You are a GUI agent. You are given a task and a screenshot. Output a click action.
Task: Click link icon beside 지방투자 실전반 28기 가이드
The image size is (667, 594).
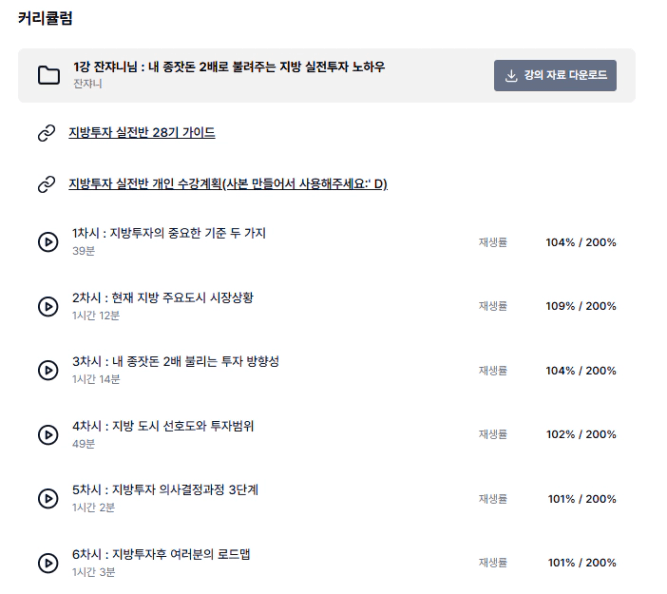pyautogui.click(x=46, y=133)
